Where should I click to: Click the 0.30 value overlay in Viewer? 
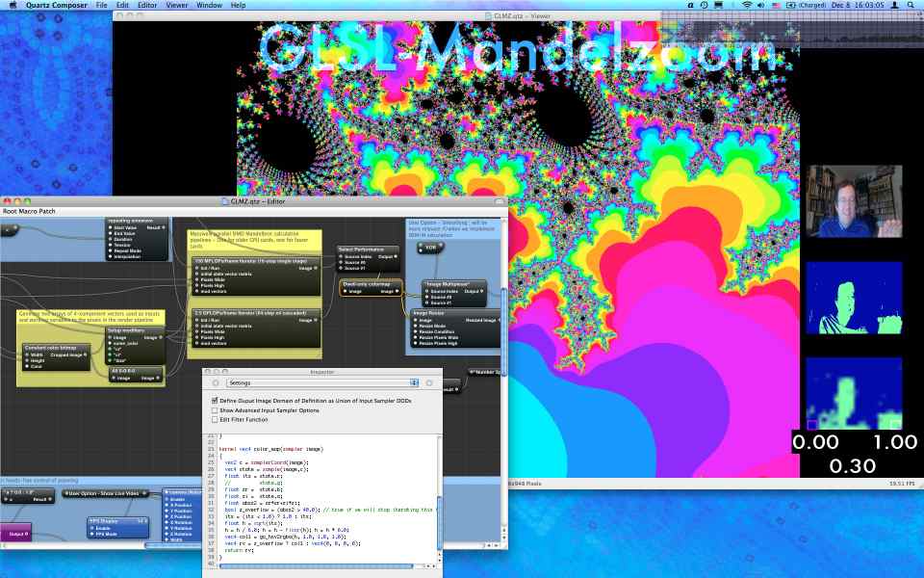pyautogui.click(x=852, y=466)
